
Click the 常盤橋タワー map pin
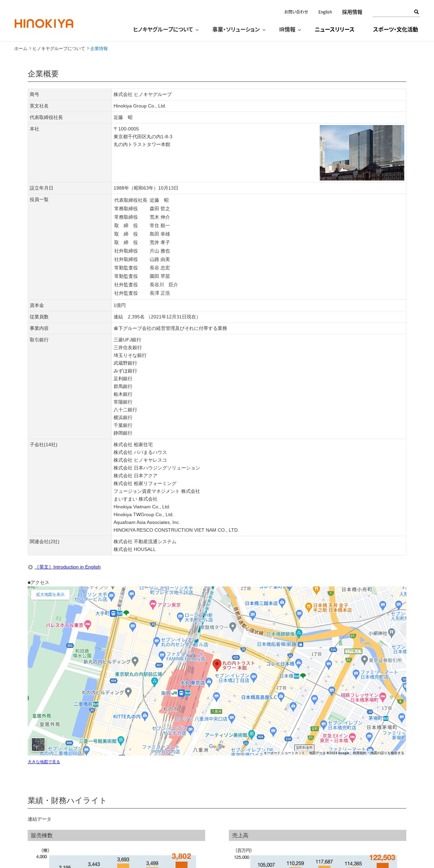pyautogui.click(x=233, y=627)
